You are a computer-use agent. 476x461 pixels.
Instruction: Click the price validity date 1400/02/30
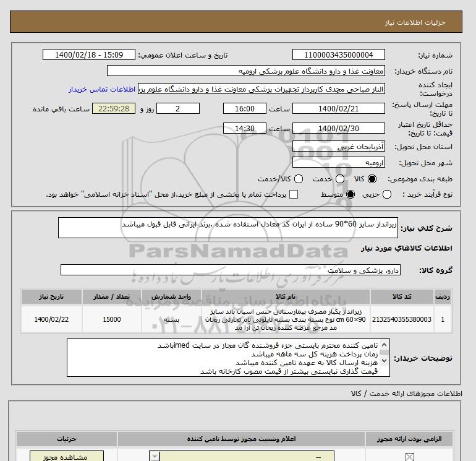tap(339, 128)
